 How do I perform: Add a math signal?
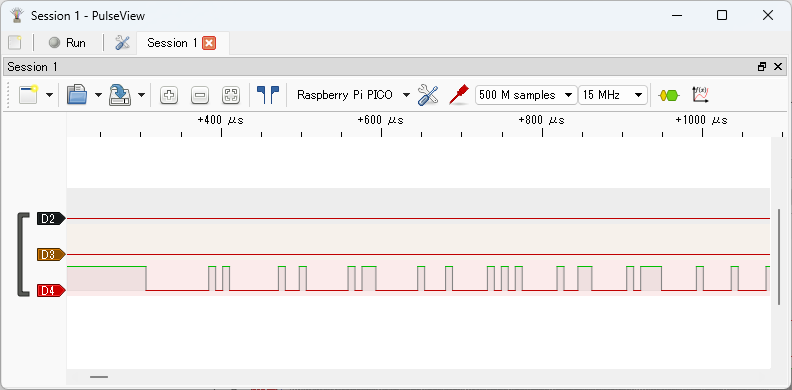coord(701,94)
